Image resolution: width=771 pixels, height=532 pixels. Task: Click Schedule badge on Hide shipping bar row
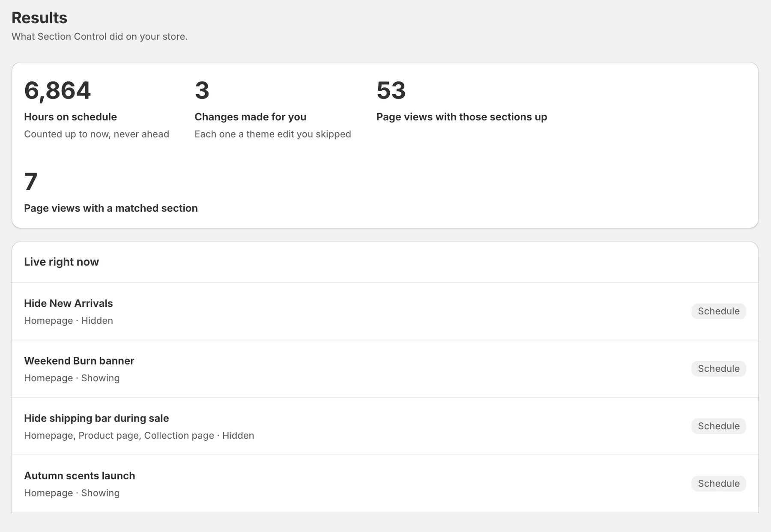click(x=718, y=426)
